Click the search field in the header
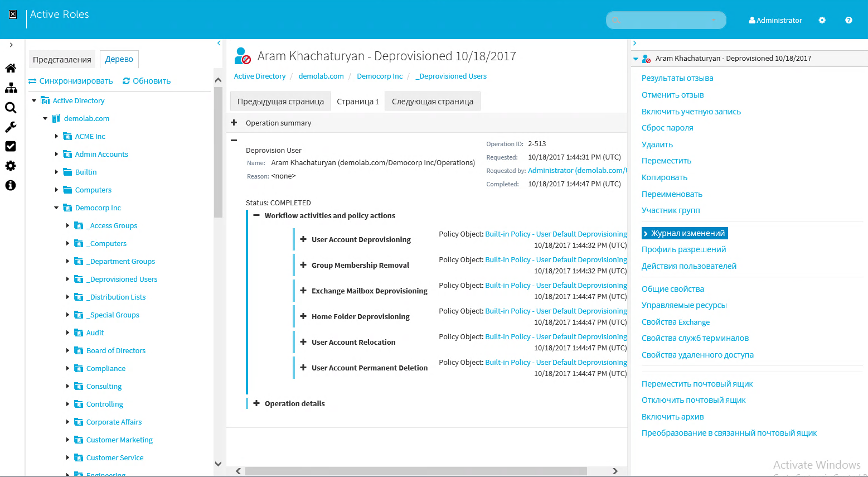This screenshot has width=868, height=477. coord(666,20)
